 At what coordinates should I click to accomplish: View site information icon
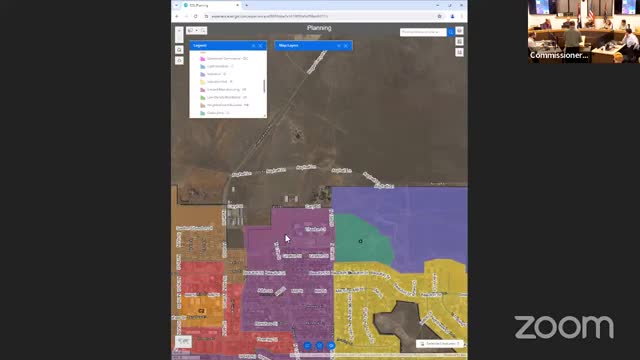tap(207, 16)
